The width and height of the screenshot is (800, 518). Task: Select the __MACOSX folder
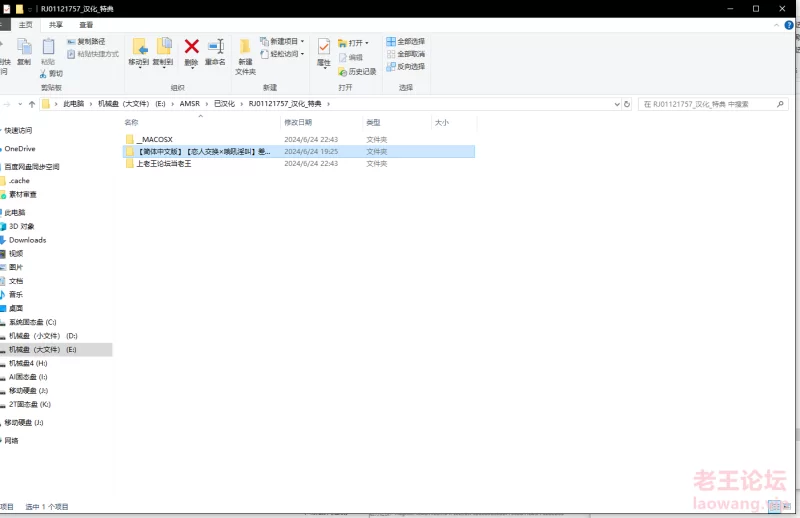pos(155,139)
